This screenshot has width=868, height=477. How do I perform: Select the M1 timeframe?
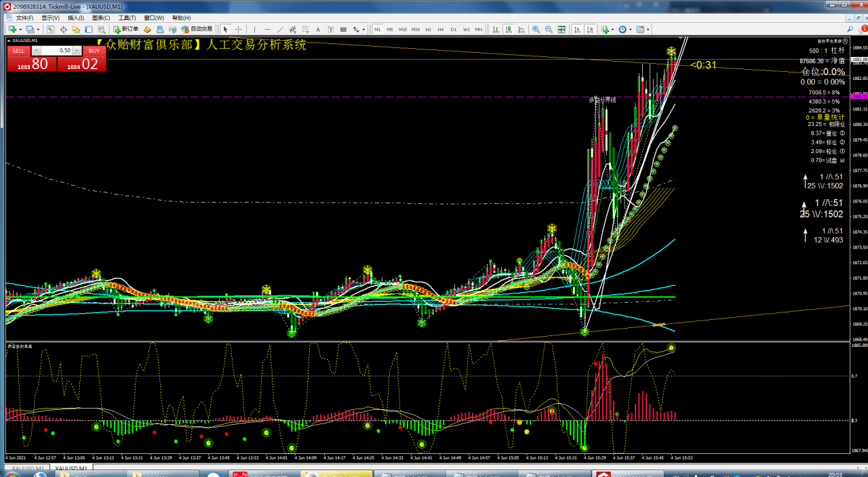pos(377,29)
